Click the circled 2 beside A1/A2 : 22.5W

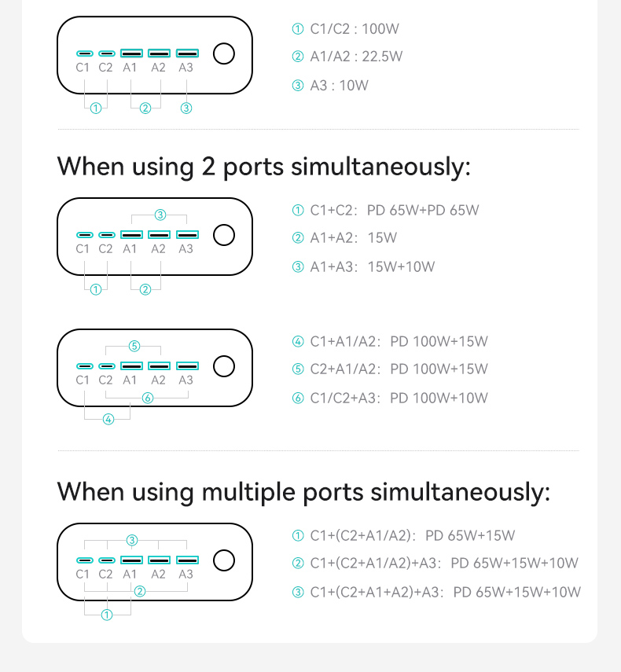tap(298, 57)
